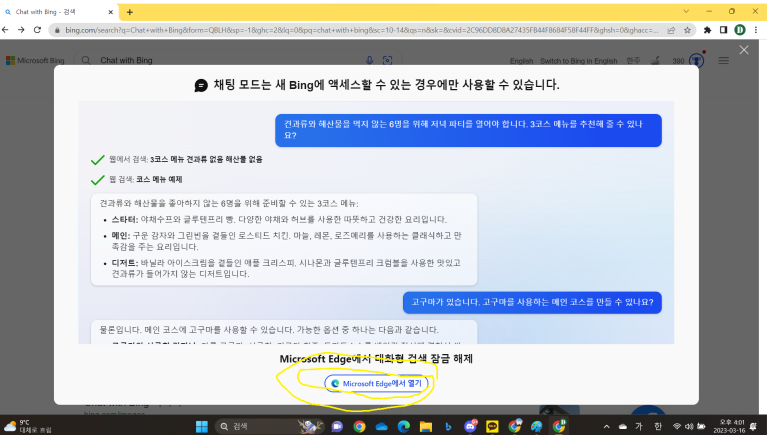Open a new browser tab with the plus
The width and height of the screenshot is (773, 435).
(x=130, y=12)
